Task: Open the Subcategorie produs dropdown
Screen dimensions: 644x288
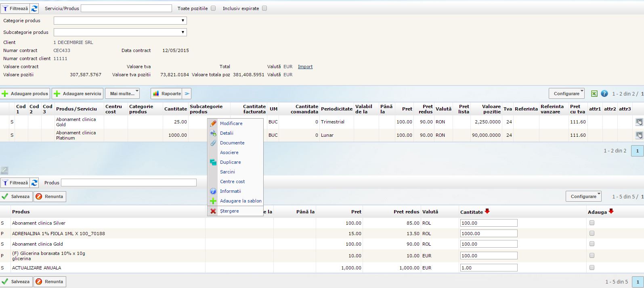Action: point(120,32)
